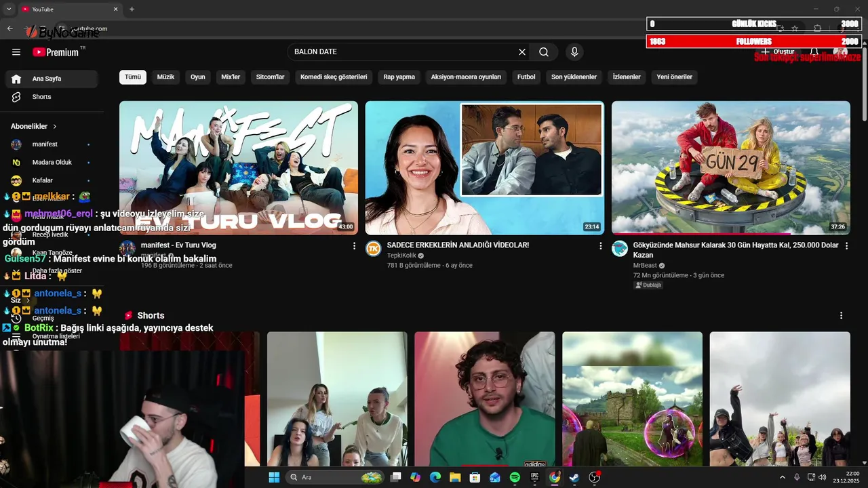The height and width of the screenshot is (488, 868).
Task: Open the TepkiKolik channel name link
Action: point(401,256)
